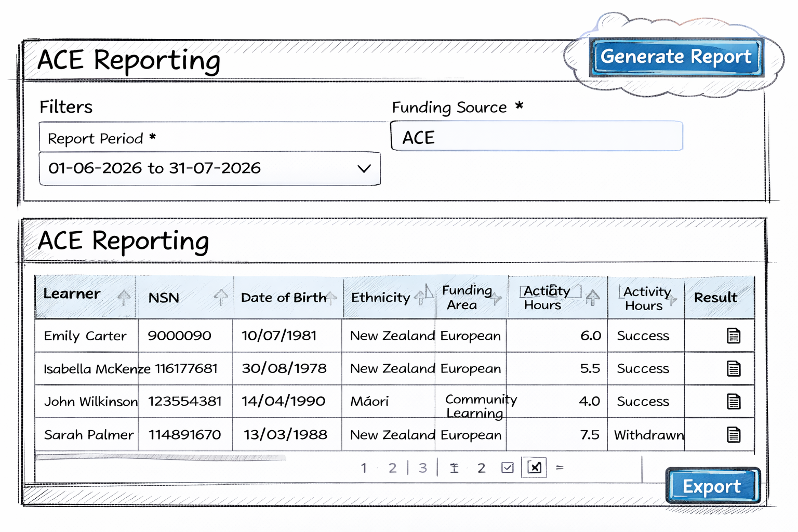798x532 pixels.
Task: Click NSN value 9000090
Action: coord(180,336)
